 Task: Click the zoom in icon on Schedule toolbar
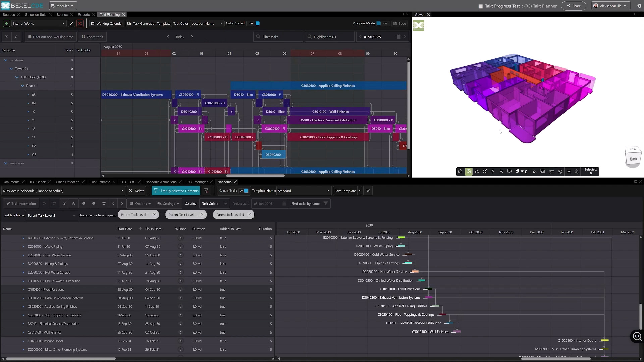[x=84, y=203]
